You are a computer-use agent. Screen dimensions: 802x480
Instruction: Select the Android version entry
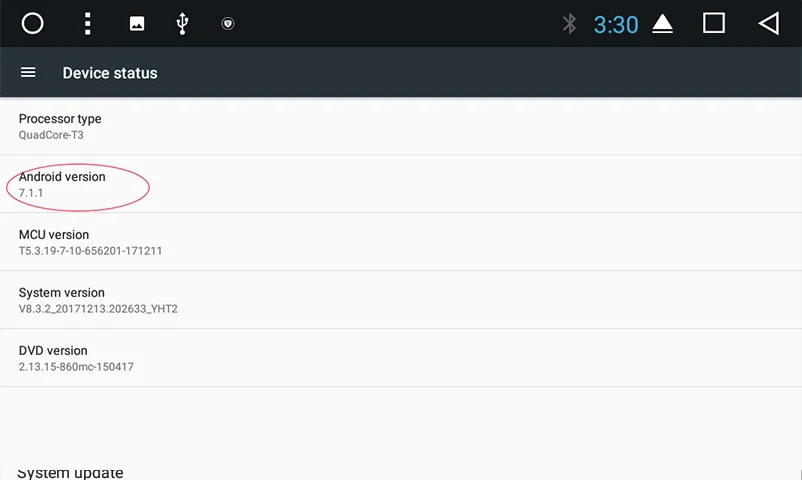pos(400,184)
